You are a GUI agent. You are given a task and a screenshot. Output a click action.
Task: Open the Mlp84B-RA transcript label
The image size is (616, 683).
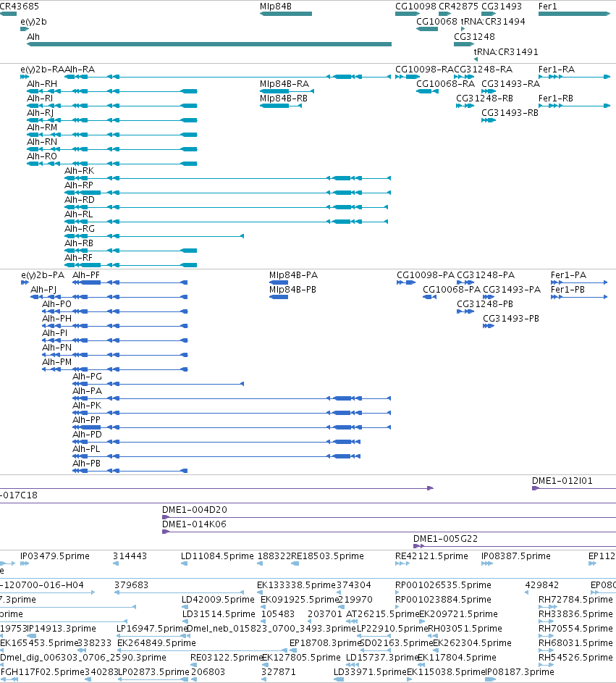(x=284, y=84)
